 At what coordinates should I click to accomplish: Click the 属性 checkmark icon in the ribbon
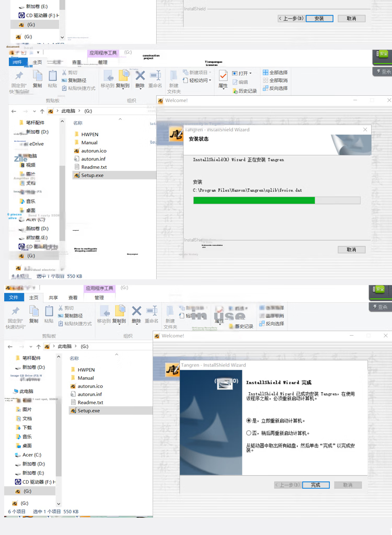pyautogui.click(x=223, y=75)
